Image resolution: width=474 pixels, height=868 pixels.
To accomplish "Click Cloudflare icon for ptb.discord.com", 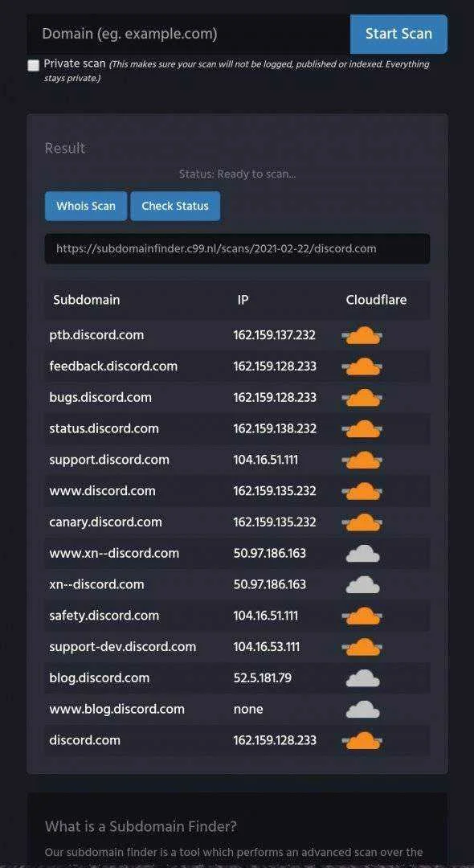I will tap(363, 335).
